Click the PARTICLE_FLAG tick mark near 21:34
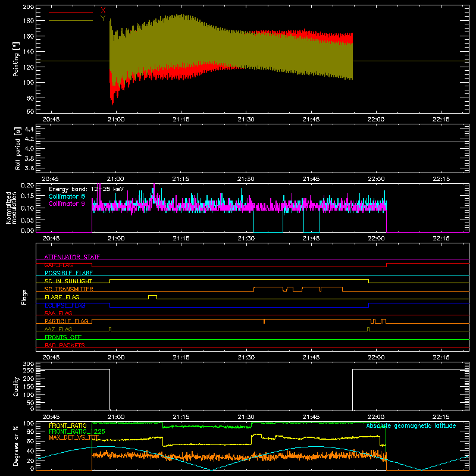Viewport: 476px width, 476px height. 264,321
